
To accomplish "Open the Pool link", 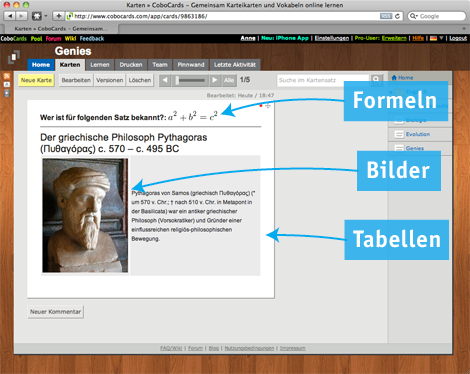I will pos(36,39).
